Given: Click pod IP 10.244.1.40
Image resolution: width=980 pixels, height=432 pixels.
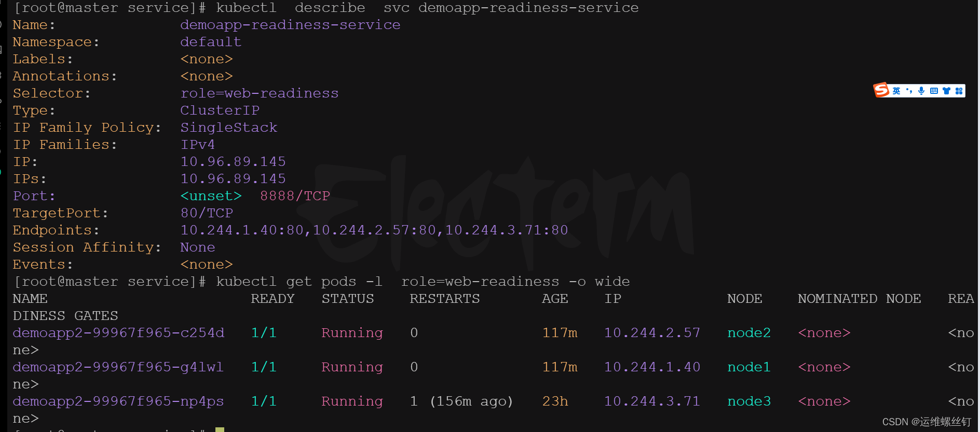Looking at the screenshot, I should 652,367.
